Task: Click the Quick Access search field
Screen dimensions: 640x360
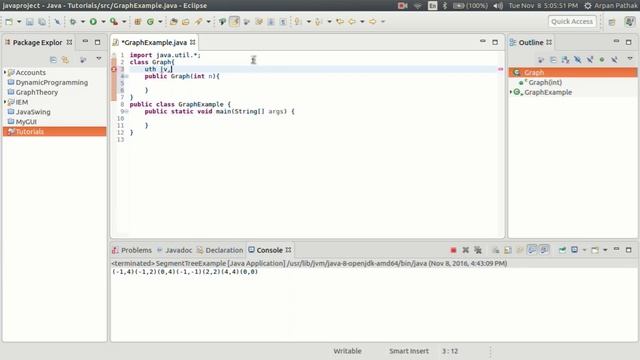Action: pos(572,22)
